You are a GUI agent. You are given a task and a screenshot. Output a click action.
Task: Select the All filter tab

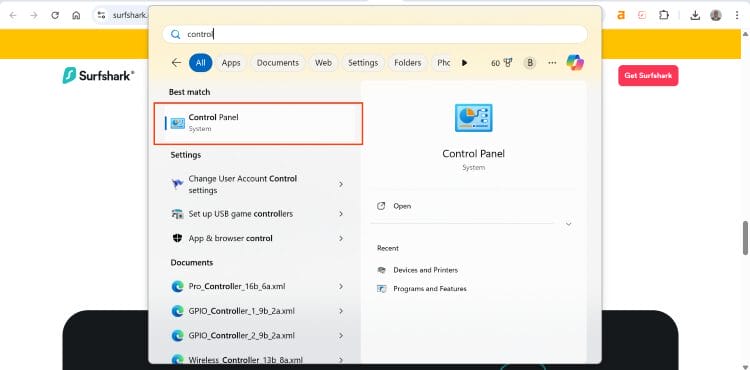click(200, 63)
